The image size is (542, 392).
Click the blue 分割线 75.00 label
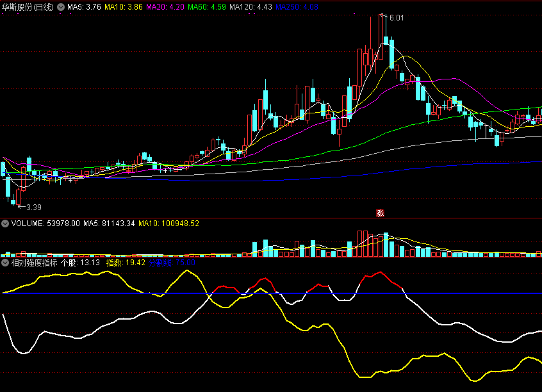point(172,263)
